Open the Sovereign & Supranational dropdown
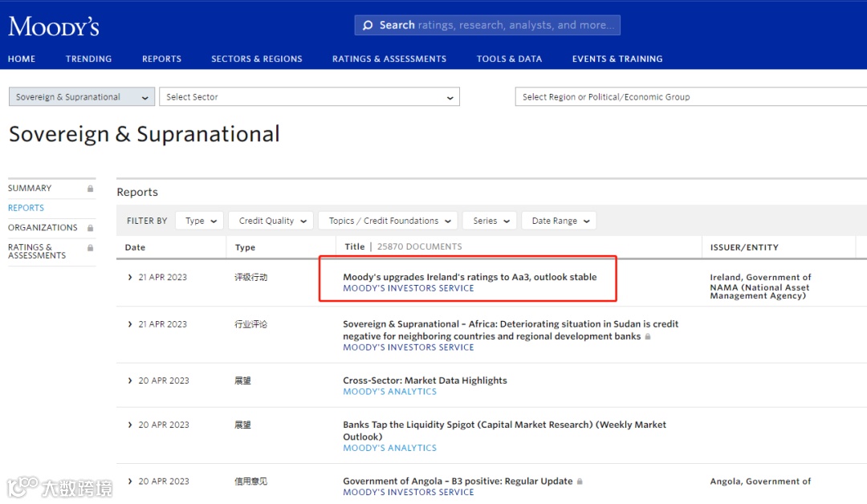 click(x=81, y=97)
